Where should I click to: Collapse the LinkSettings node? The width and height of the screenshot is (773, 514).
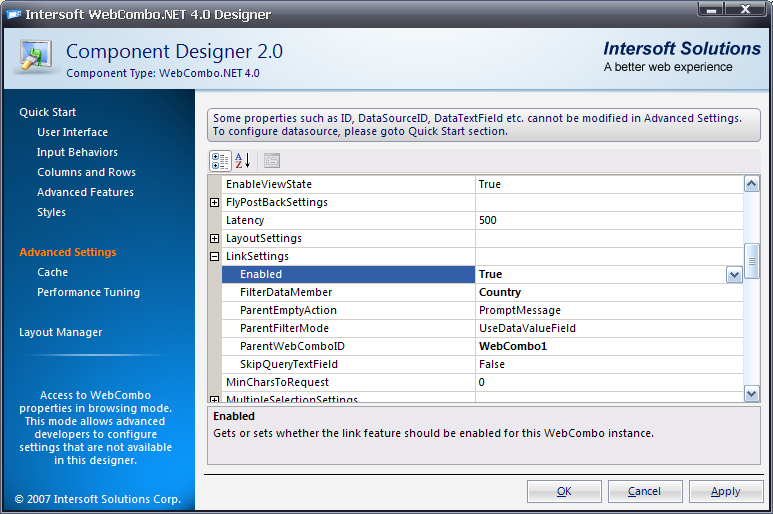[x=214, y=256]
